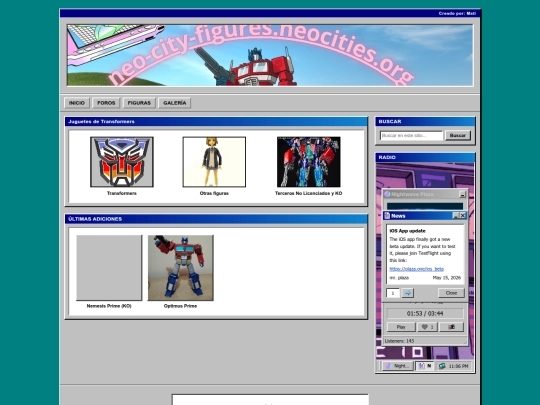Minimize the Nightwave Plaza window

[462, 195]
